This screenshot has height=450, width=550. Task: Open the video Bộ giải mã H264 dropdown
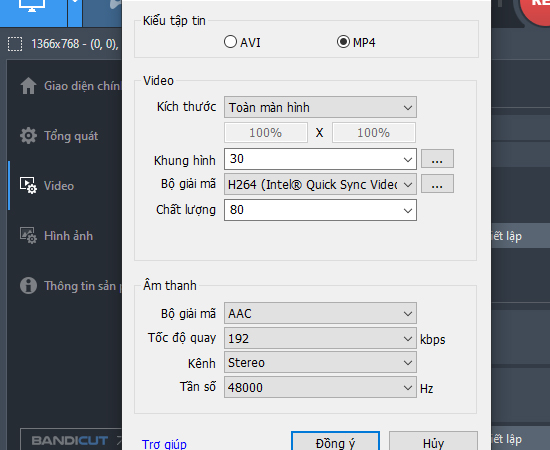click(x=320, y=184)
